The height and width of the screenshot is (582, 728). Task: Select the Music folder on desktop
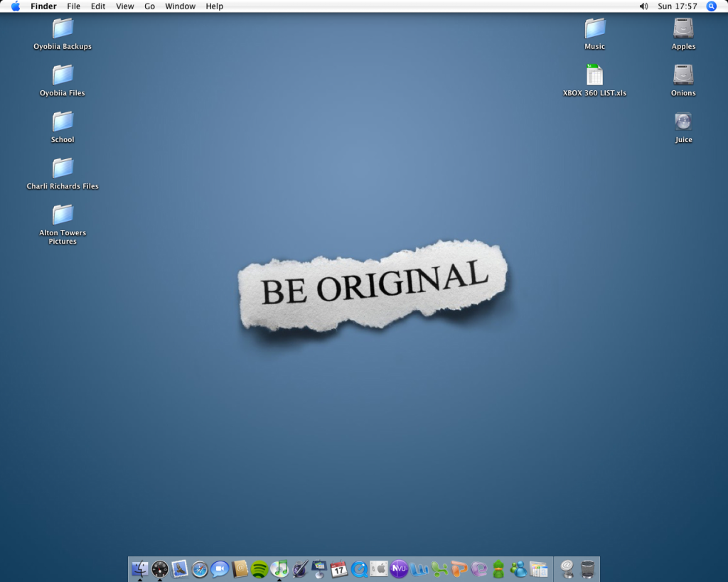click(595, 34)
